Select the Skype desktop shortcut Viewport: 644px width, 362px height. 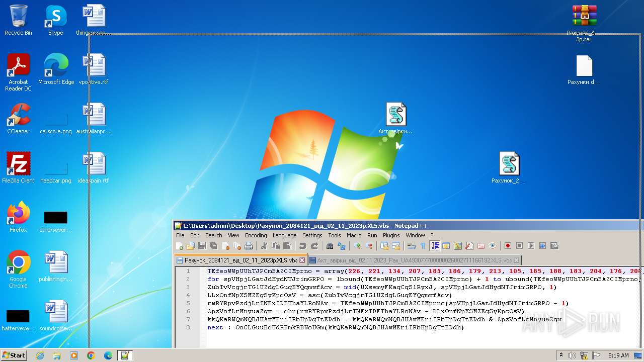pyautogui.click(x=55, y=20)
